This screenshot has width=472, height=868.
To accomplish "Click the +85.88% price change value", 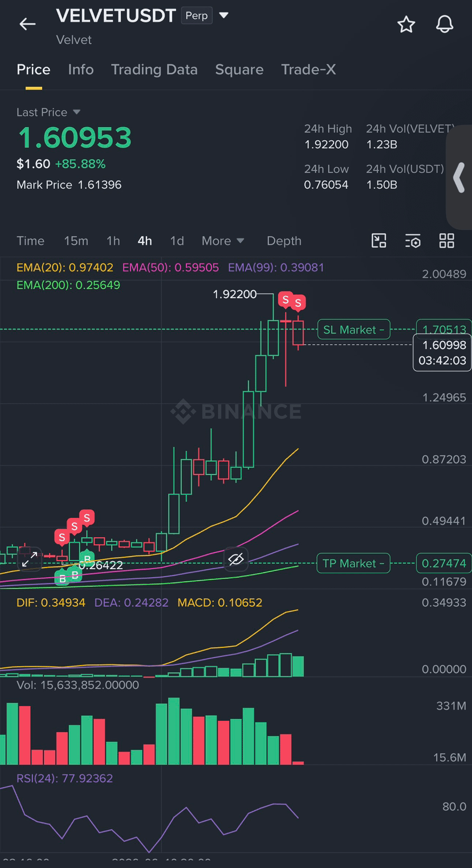I will click(x=80, y=164).
